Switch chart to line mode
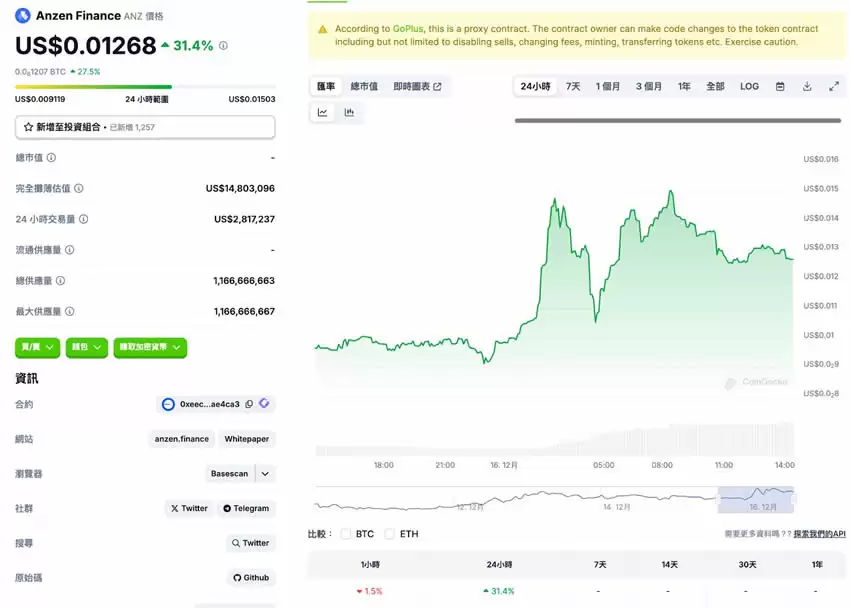 pyautogui.click(x=321, y=112)
